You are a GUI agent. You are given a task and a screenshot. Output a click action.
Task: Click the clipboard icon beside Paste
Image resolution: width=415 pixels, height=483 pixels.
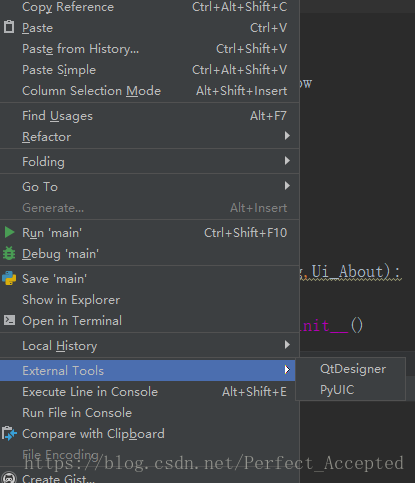(x=9, y=27)
